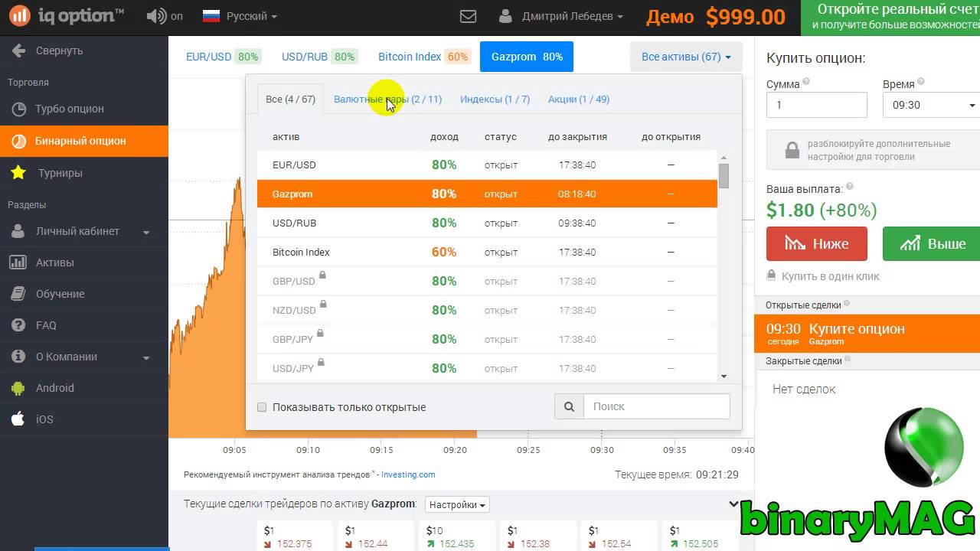The height and width of the screenshot is (551, 980).
Task: Click the lock icon beside Купить в один клик
Action: coord(772,275)
